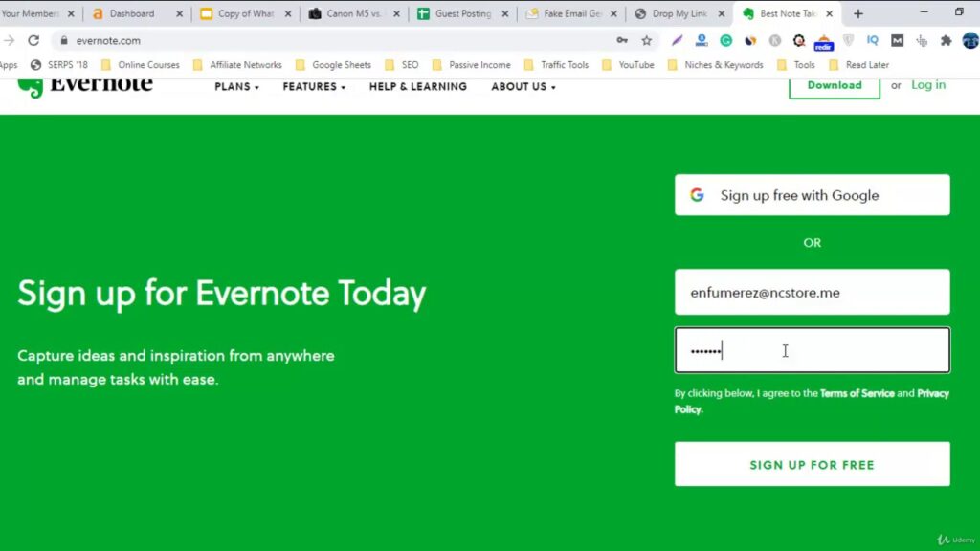This screenshot has width=980, height=551.
Task: Open the Extensions puzzle icon
Action: [x=947, y=40]
